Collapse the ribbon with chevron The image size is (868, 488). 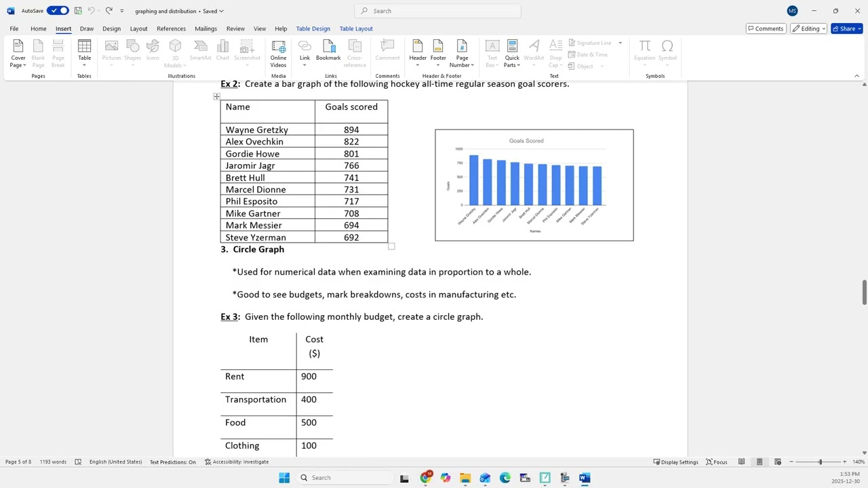click(x=856, y=76)
